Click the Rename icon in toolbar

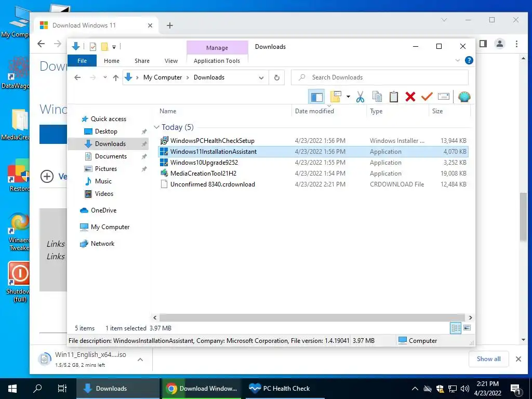(x=444, y=97)
